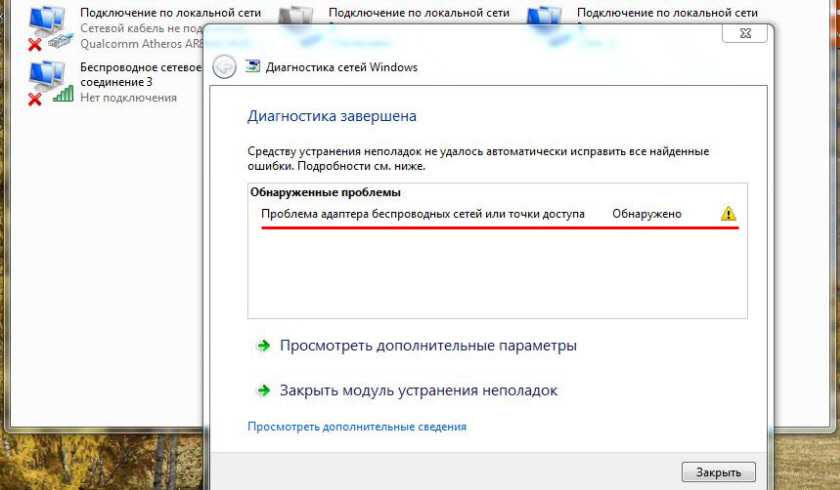This screenshot has height=490, width=840.
Task: Click the back arrow in diagnostics dialog
Action: point(224,67)
